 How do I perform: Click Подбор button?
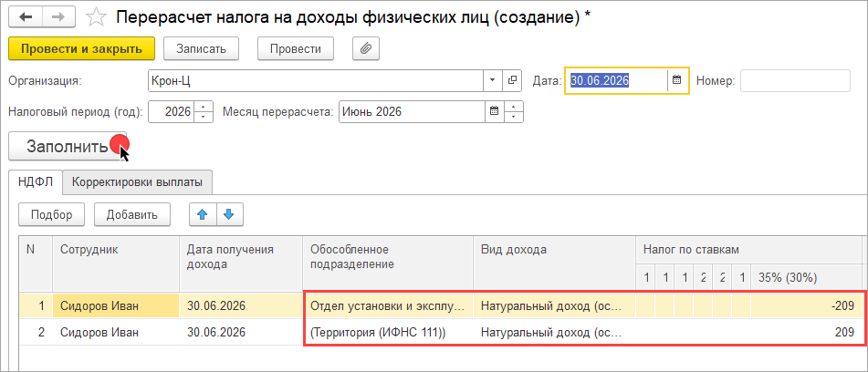51,214
